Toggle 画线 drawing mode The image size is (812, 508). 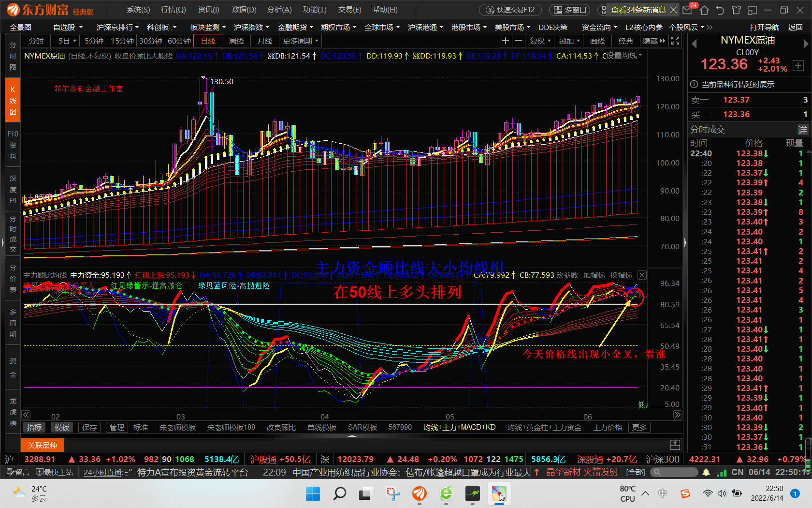coord(597,41)
